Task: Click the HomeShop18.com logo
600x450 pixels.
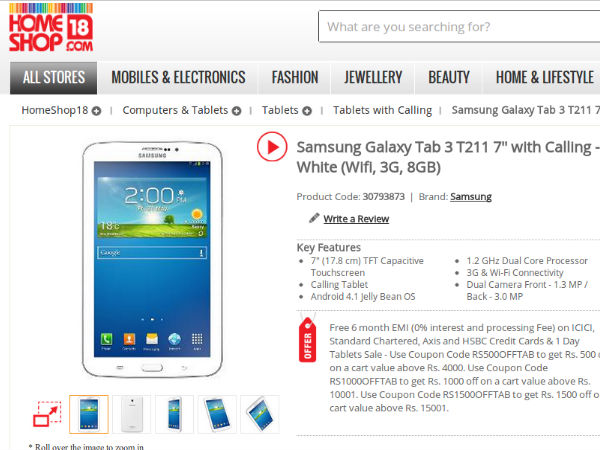Action: pyautogui.click(x=51, y=28)
